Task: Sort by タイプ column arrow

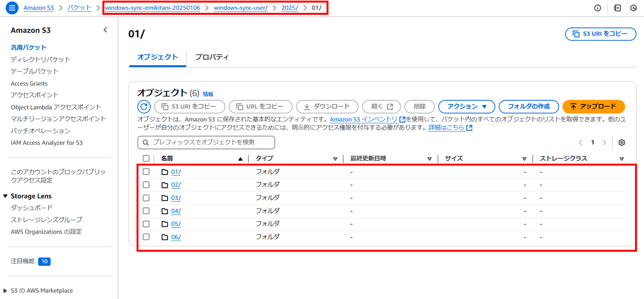Action: point(335,159)
